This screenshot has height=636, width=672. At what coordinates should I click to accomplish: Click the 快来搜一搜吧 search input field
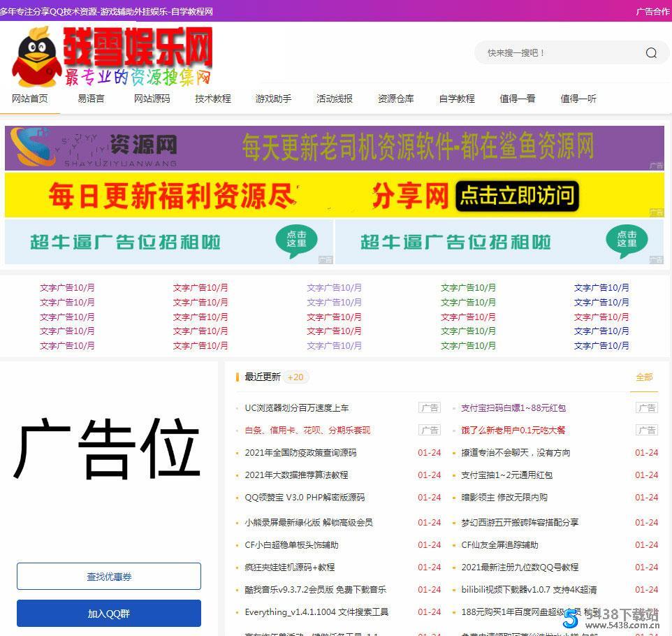point(552,52)
